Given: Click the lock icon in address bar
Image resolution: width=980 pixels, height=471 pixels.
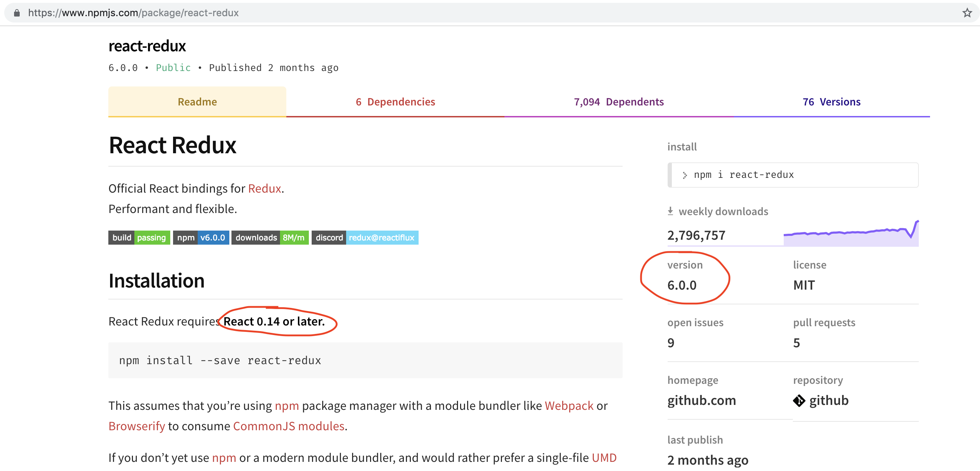Looking at the screenshot, I should click(17, 13).
